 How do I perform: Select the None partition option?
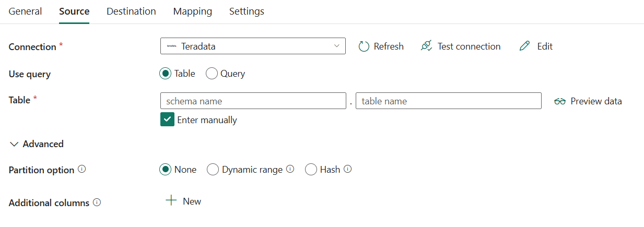tap(165, 170)
